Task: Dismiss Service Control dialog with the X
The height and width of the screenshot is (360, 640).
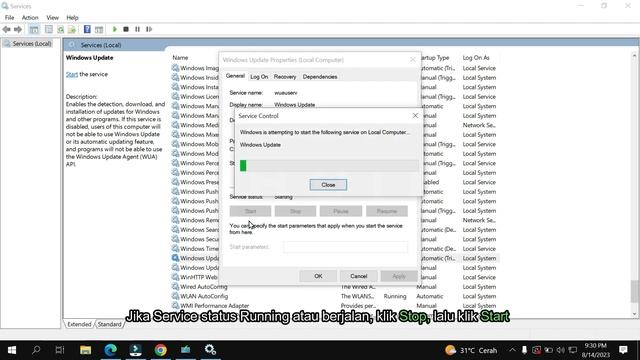Action: 415,116
